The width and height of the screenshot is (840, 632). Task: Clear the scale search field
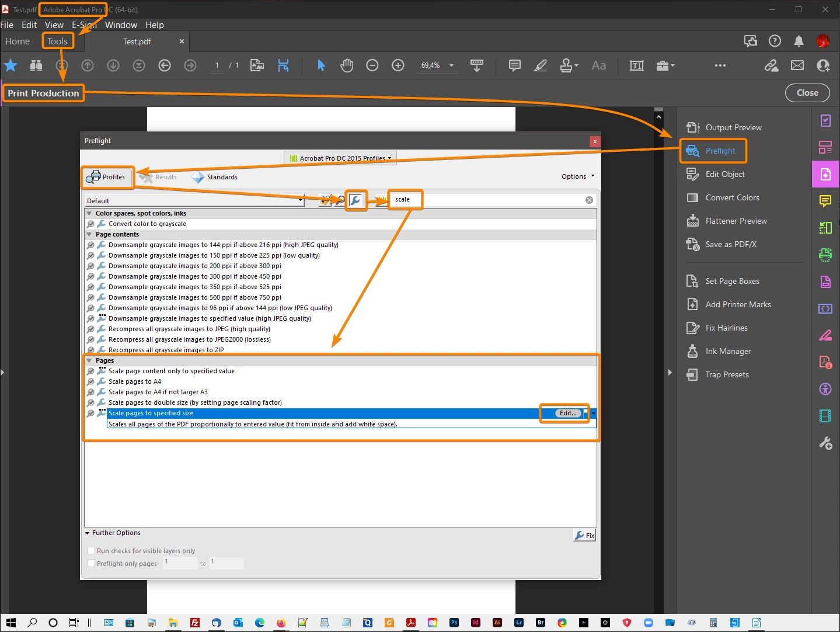click(589, 200)
